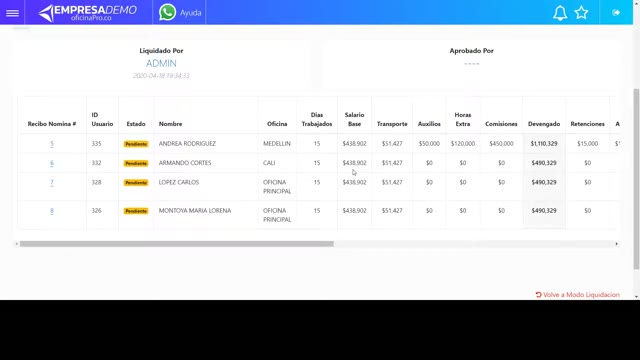Click the page vertical scrollbar thumb
Viewport: 640px width, 360px height.
(x=636, y=179)
